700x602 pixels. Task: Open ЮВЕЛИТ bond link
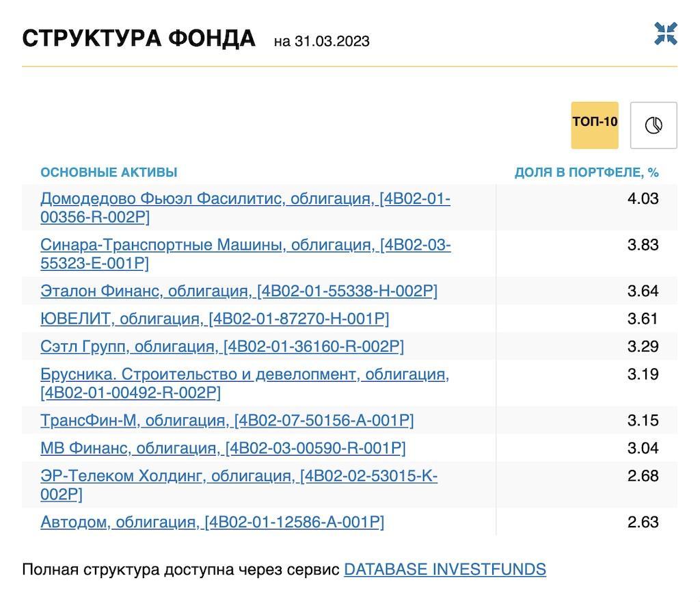coord(215,319)
